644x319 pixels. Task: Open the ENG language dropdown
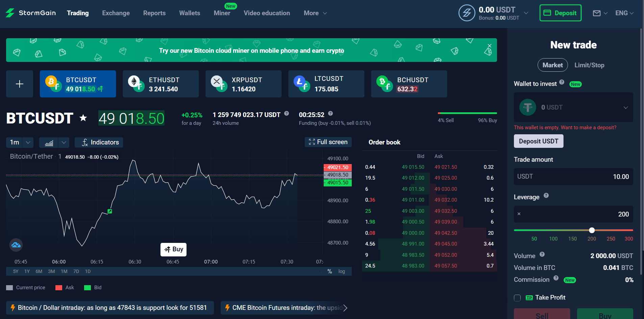[624, 13]
